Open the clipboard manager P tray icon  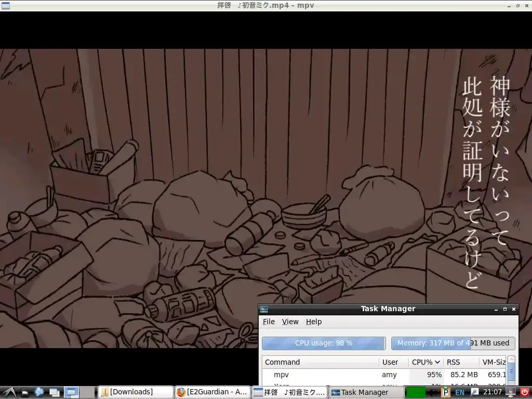tap(445, 393)
